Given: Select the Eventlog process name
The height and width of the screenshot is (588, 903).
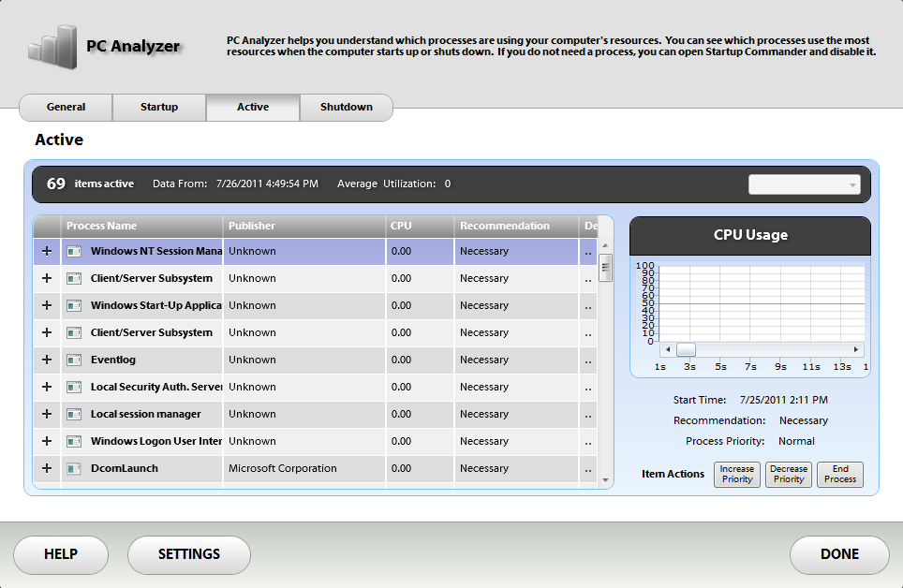Looking at the screenshot, I should tap(113, 360).
